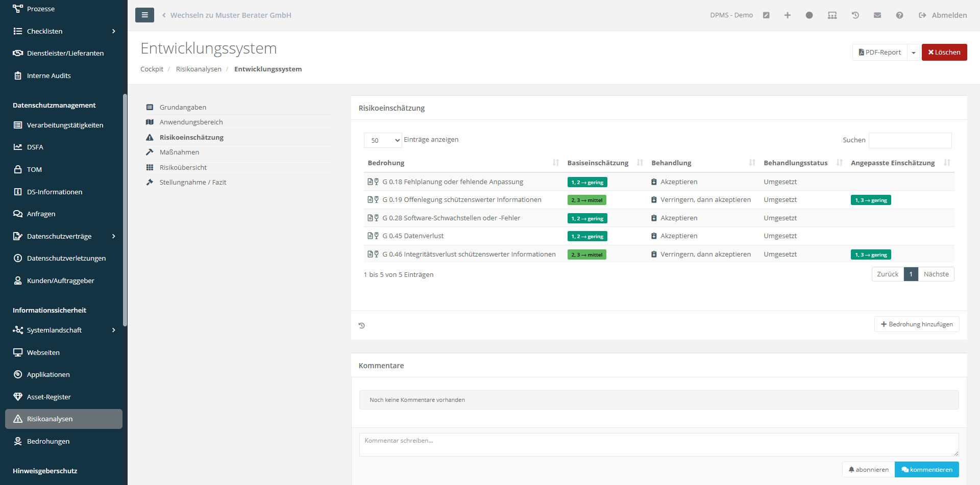
Task: Open the help question mark icon
Action: [x=899, y=15]
